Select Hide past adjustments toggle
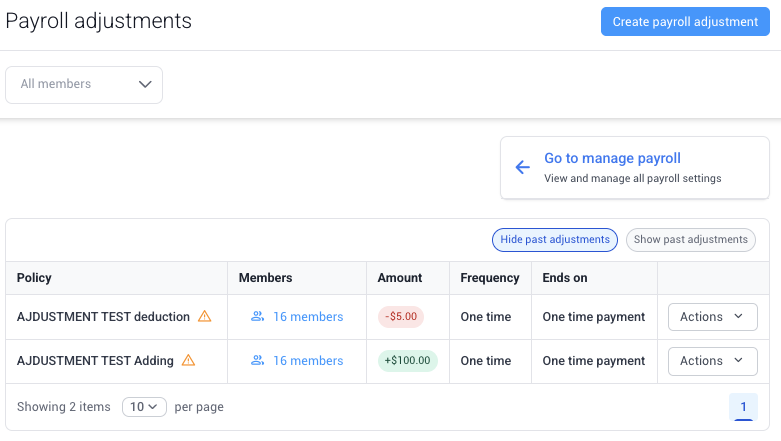The image size is (781, 441). (555, 240)
